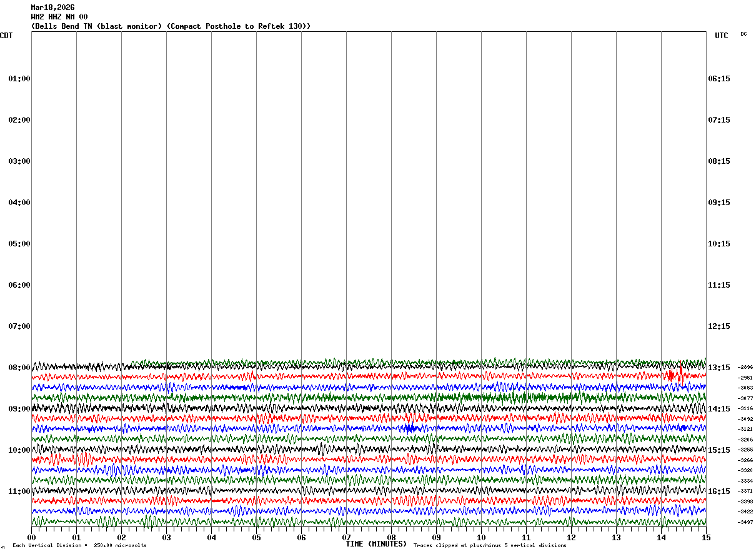Click the '12:15' UTC time label
This screenshot has height=554, width=756.
click(x=719, y=326)
